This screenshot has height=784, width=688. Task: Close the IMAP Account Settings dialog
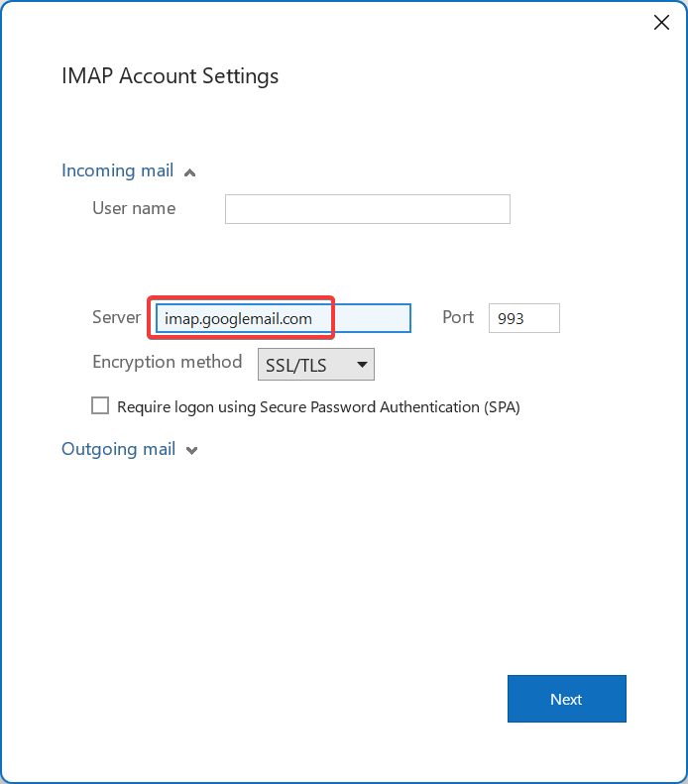[x=661, y=22]
